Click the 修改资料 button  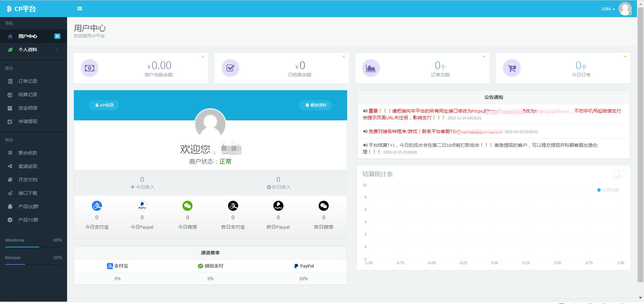pyautogui.click(x=316, y=105)
